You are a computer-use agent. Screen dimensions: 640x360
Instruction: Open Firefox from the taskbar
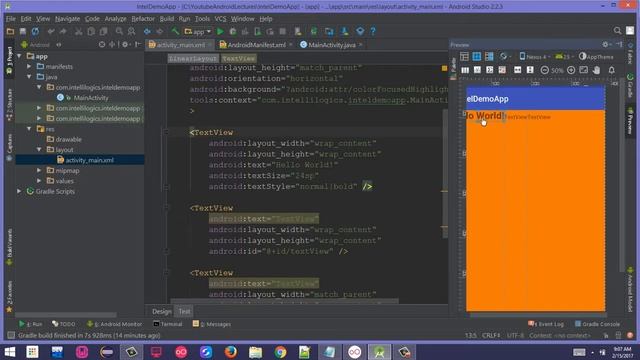tap(231, 352)
